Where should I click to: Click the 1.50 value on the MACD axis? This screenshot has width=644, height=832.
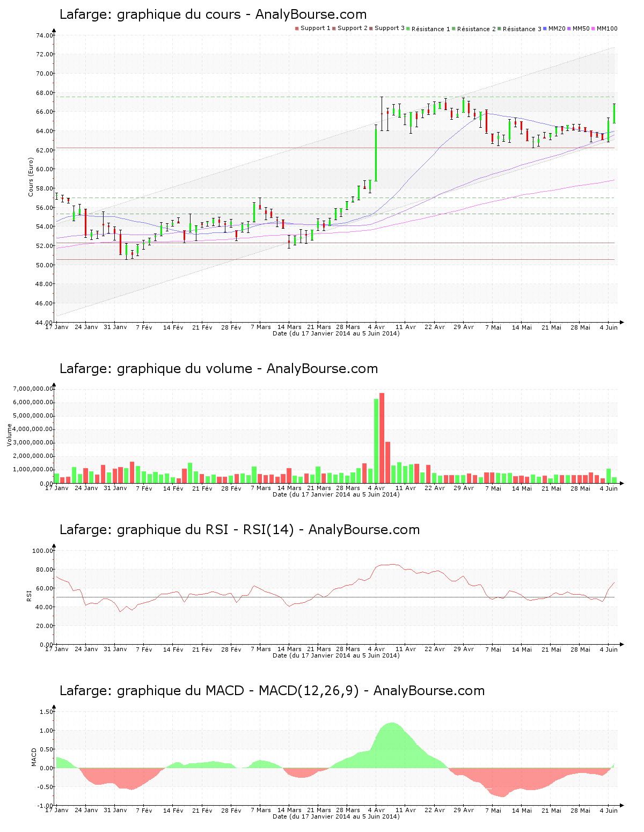point(46,712)
